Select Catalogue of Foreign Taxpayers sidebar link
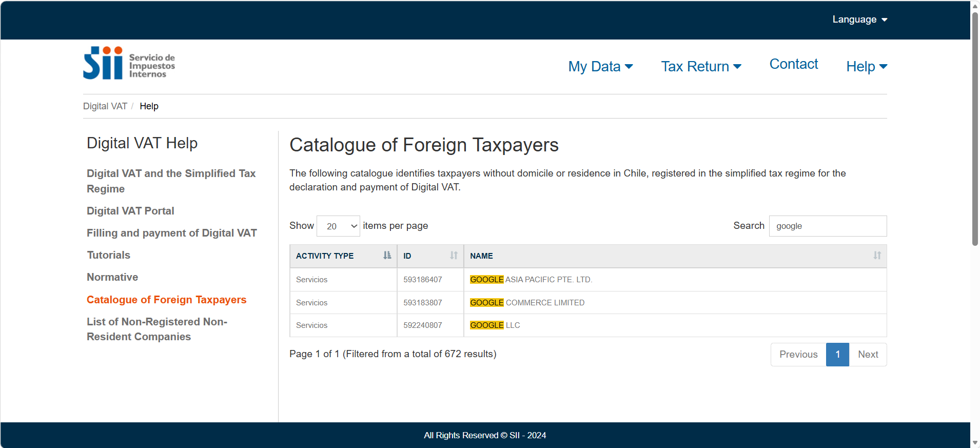Image resolution: width=980 pixels, height=448 pixels. (167, 300)
